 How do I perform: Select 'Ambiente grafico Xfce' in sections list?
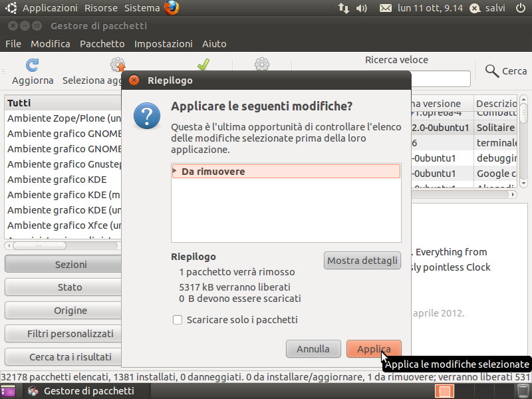coord(63,225)
